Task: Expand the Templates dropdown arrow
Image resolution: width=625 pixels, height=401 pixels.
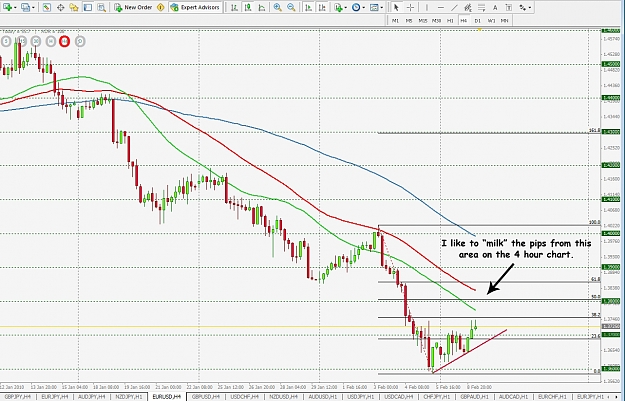Action: (381, 8)
